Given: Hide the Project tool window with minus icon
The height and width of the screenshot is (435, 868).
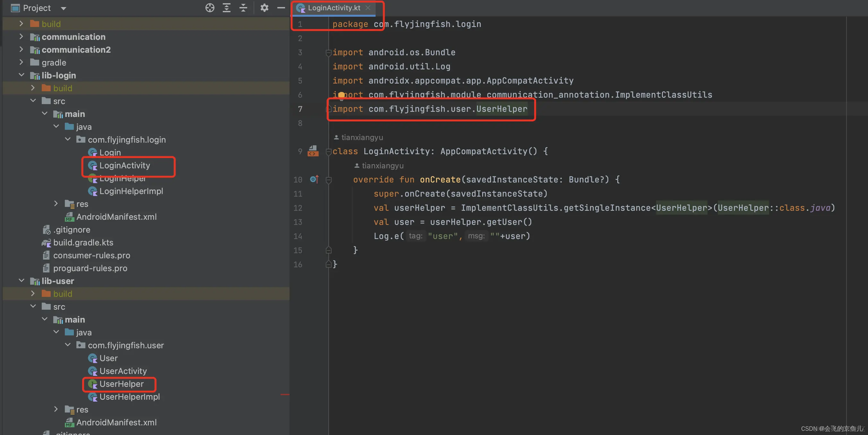Looking at the screenshot, I should [x=281, y=8].
